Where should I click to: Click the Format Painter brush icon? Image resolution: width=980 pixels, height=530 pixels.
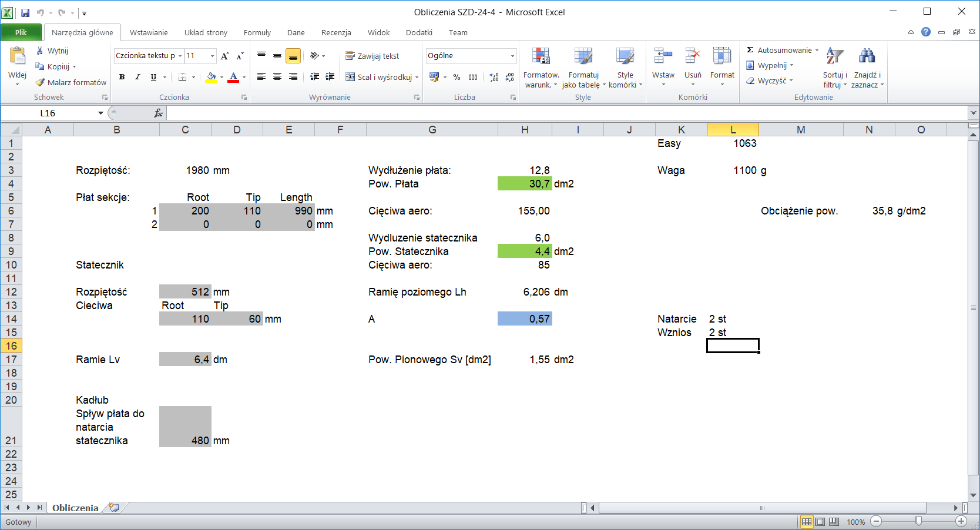(40, 82)
